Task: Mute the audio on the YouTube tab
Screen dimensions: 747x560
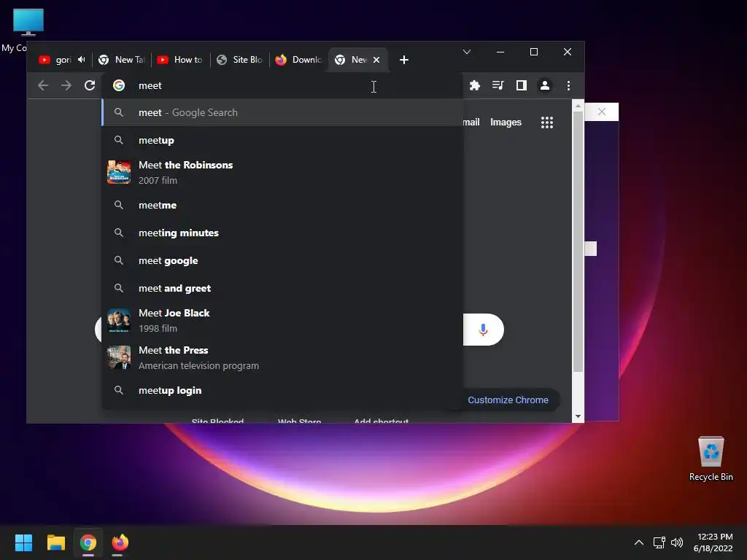Action: click(82, 60)
